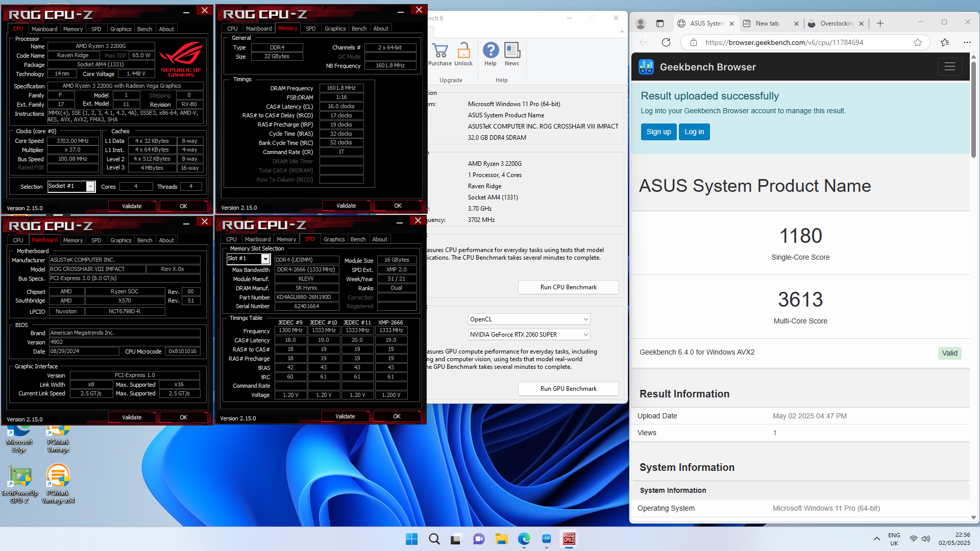Open the OpenCL compute API dropdown

point(529,319)
